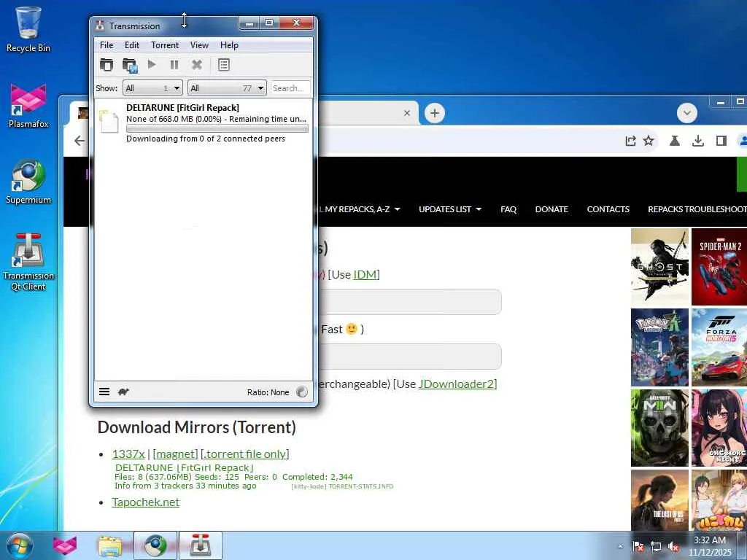
Task: Click the DELTARUNE torrent progress bar
Action: 217,128
